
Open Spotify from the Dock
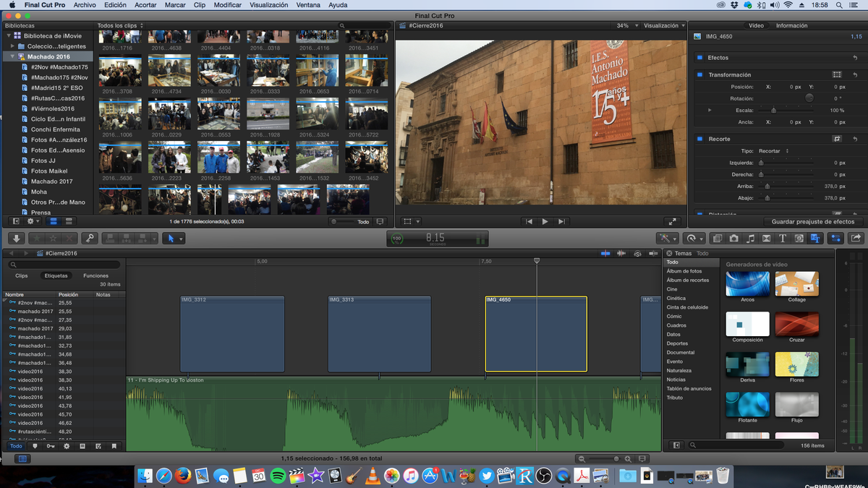coord(278,475)
